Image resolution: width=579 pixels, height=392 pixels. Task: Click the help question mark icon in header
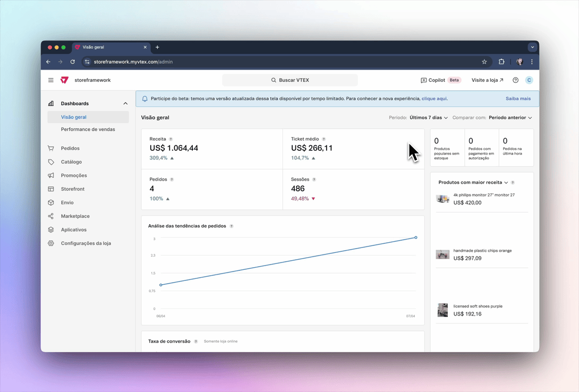[x=515, y=80]
